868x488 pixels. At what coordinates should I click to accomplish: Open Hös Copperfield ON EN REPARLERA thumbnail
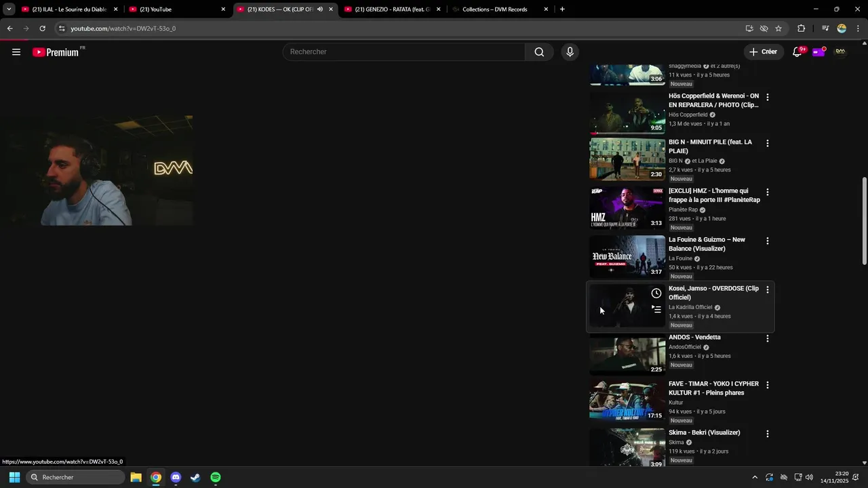pos(627,112)
